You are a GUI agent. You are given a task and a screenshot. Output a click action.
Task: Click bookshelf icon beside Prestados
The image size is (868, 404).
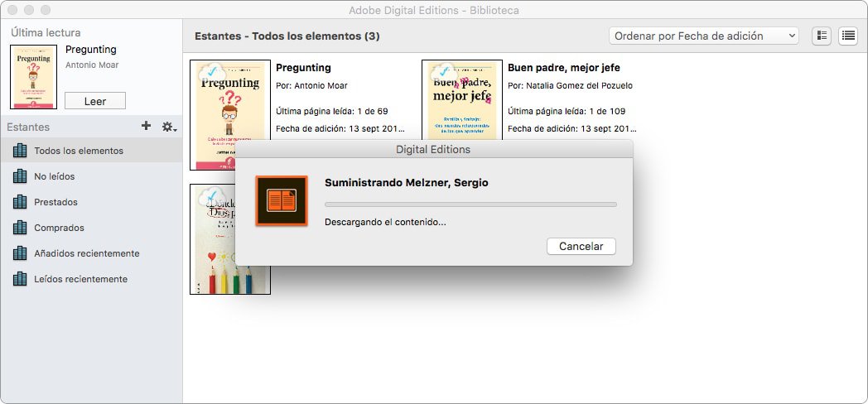pos(20,202)
